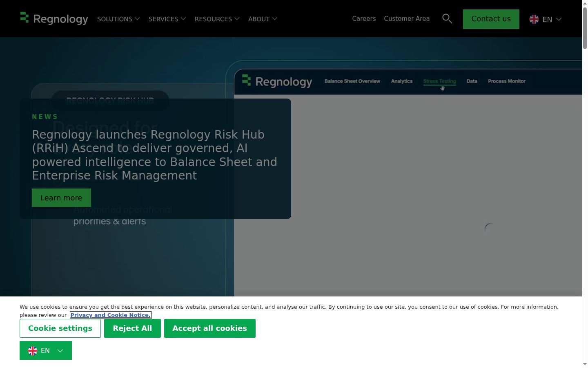This screenshot has height=368, width=588.
Task: Click the Regnology logo inside the preview
Action: tap(277, 81)
